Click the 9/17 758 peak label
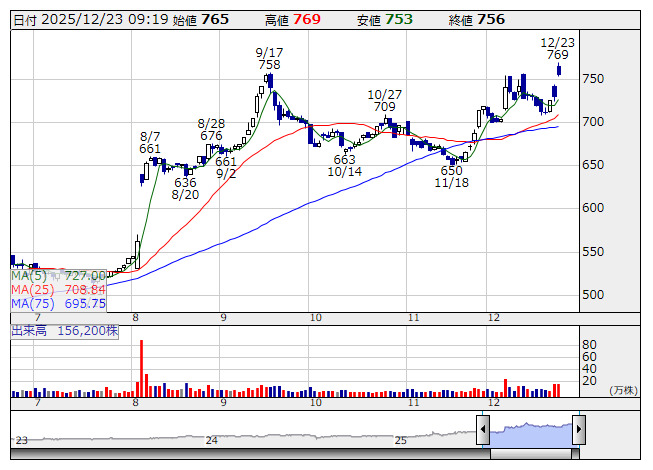 [269, 59]
